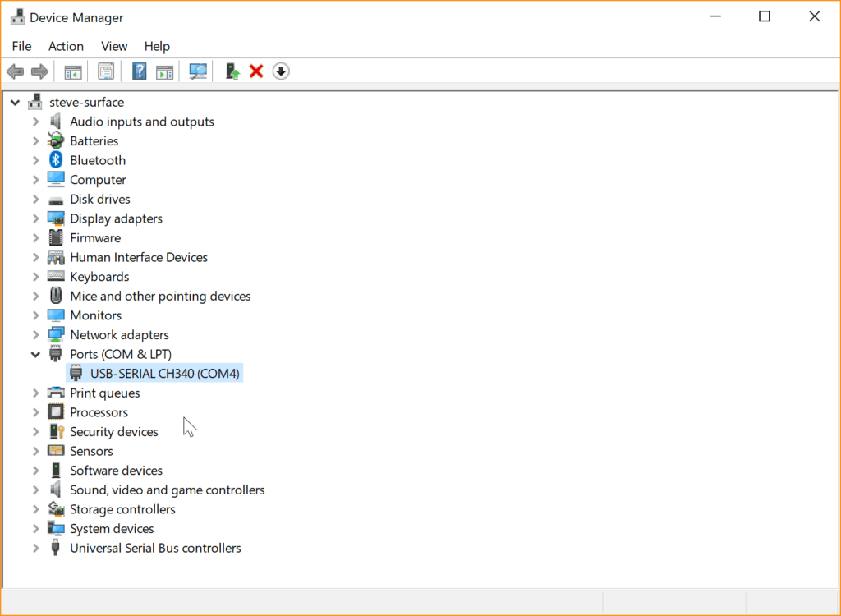Click the Processors category icon
841x616 pixels.
pos(56,412)
